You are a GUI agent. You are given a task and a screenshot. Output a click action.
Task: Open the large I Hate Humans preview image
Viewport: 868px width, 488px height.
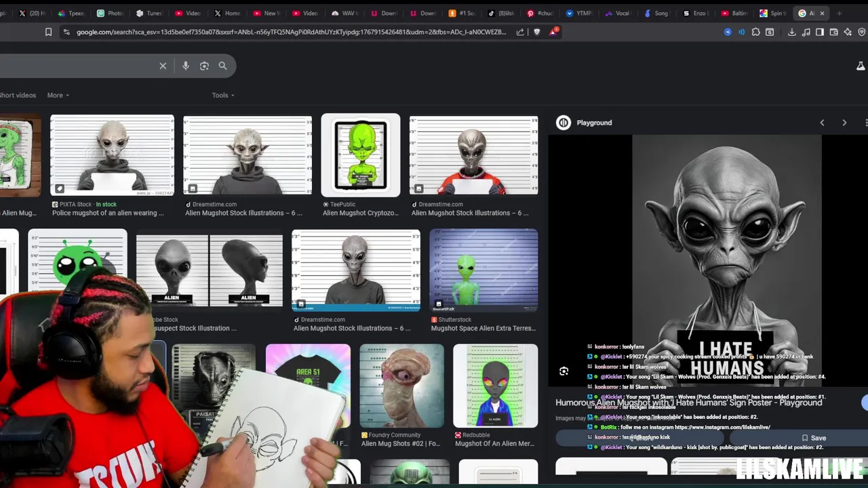pos(726,261)
